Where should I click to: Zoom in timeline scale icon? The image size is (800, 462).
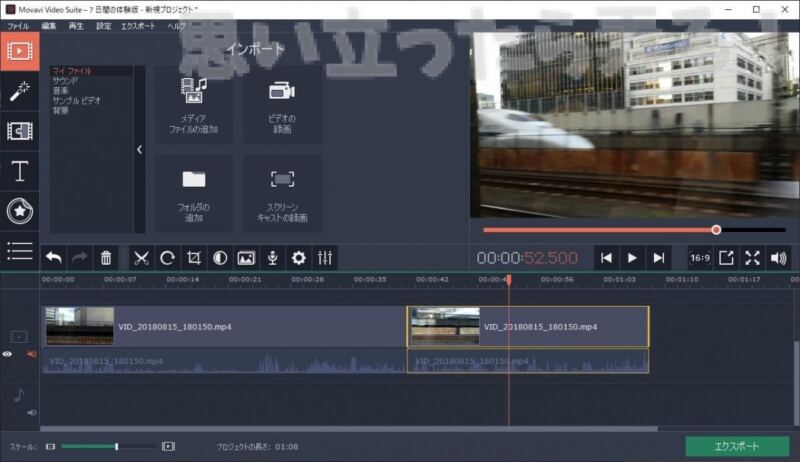(168, 447)
